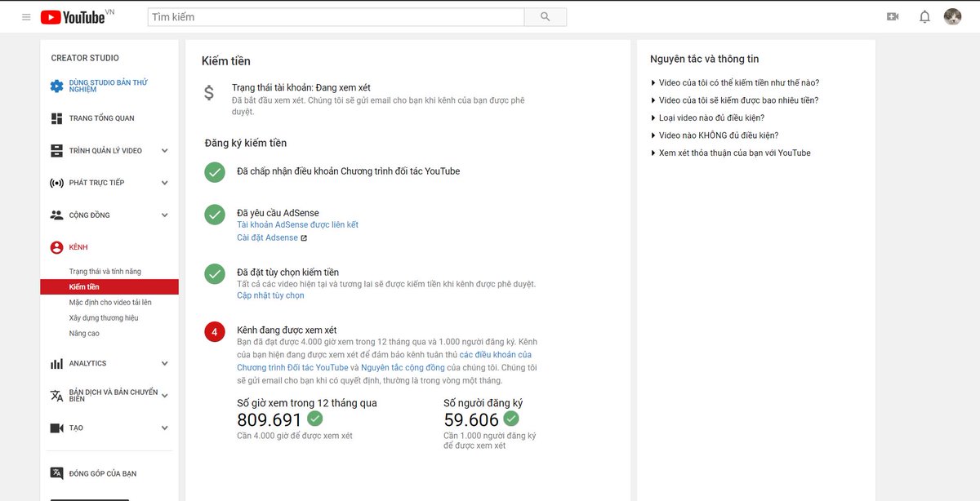The image size is (980, 501).
Task: Click the live streaming broadcast icon
Action: point(56,183)
